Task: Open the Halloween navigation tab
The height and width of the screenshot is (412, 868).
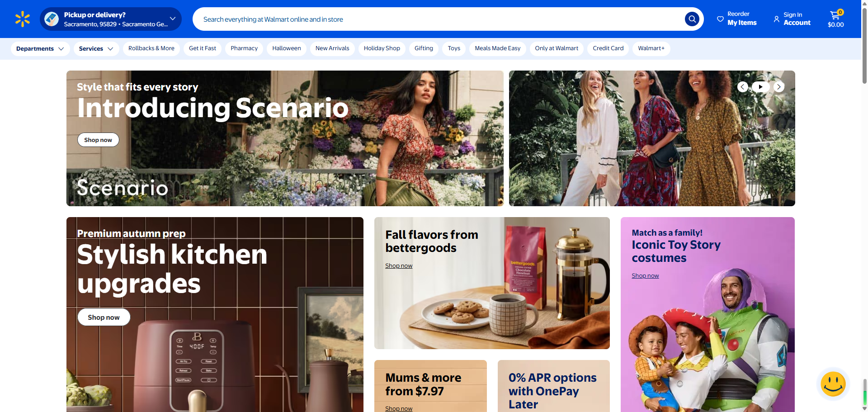Action: pyautogui.click(x=287, y=48)
